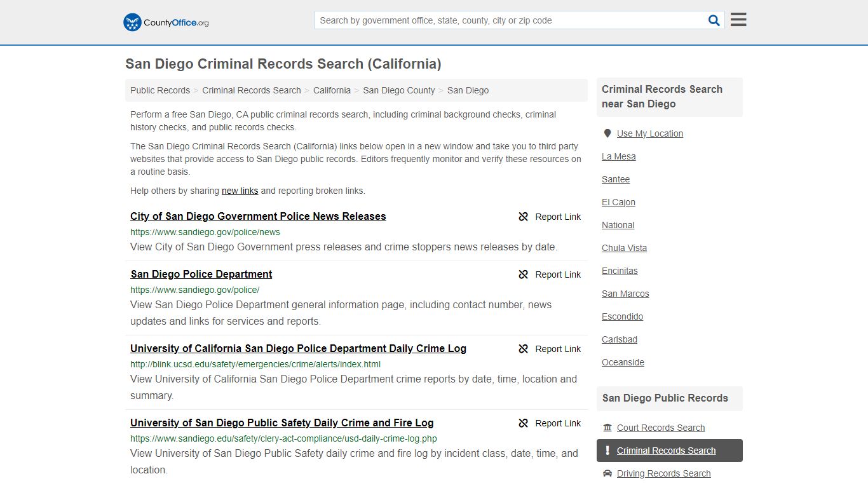Visit the sandiego.edu usd-daily-crime-log URL
This screenshot has height=488, width=868.
tap(283, 438)
